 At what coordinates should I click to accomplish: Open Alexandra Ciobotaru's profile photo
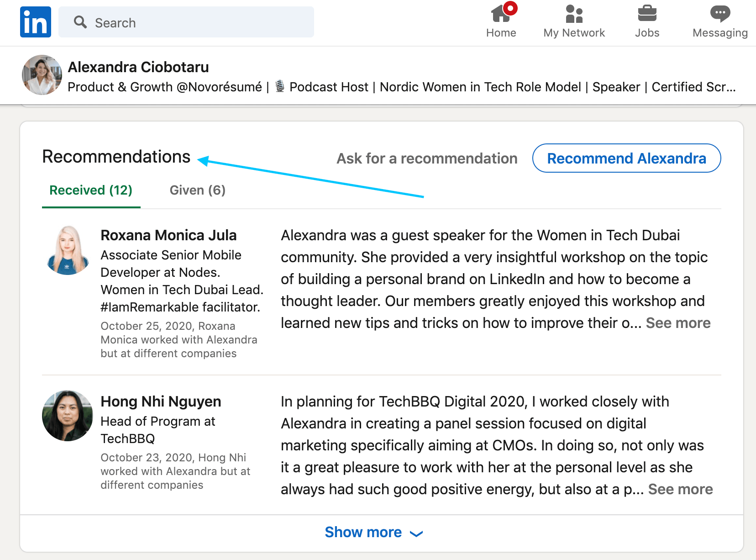click(x=41, y=75)
